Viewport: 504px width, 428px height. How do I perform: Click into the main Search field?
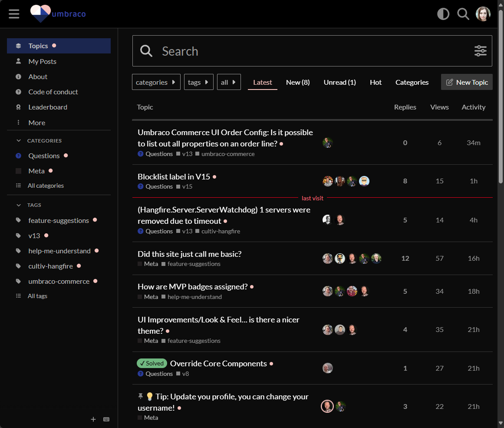[x=304, y=51]
